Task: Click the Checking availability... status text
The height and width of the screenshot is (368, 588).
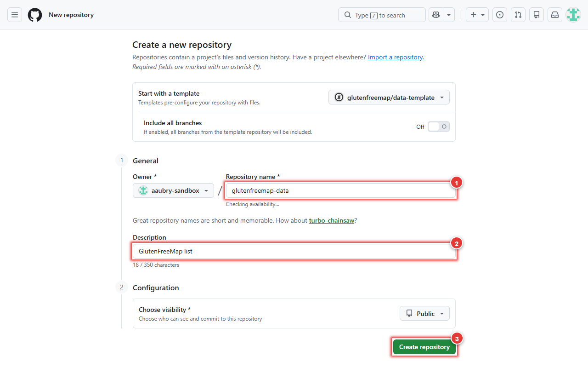Action: tap(252, 204)
